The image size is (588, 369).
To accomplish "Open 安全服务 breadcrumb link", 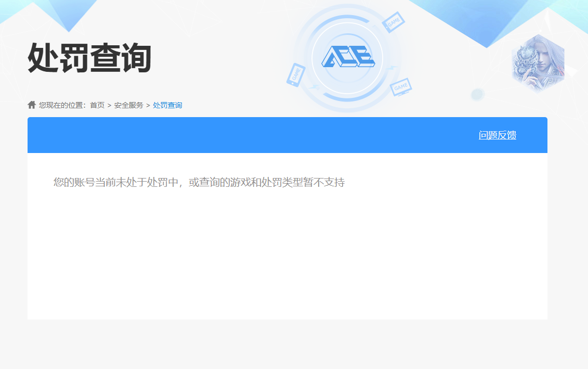I will pyautogui.click(x=128, y=106).
